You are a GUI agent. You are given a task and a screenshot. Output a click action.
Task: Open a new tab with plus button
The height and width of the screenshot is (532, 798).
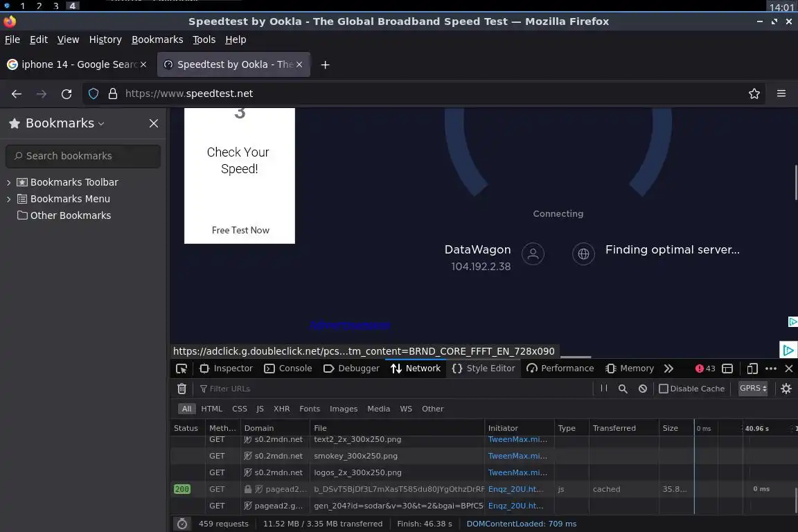(325, 64)
